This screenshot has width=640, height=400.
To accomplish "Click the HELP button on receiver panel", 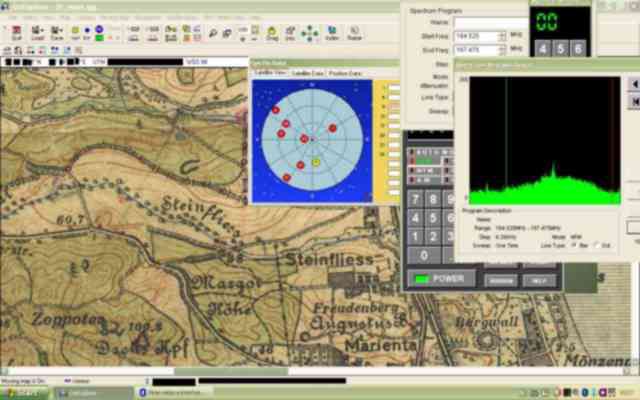I will [x=539, y=281].
